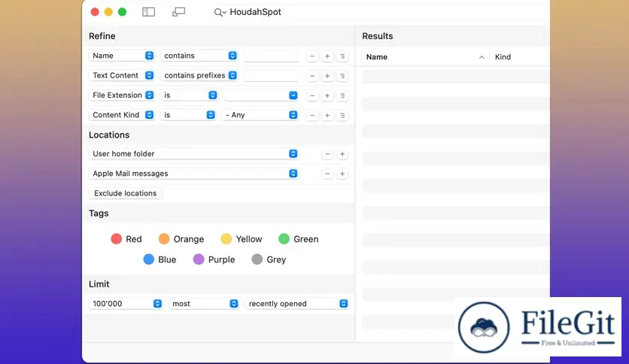Click the Name criterion text field
The image size is (629, 364).
[x=271, y=56]
